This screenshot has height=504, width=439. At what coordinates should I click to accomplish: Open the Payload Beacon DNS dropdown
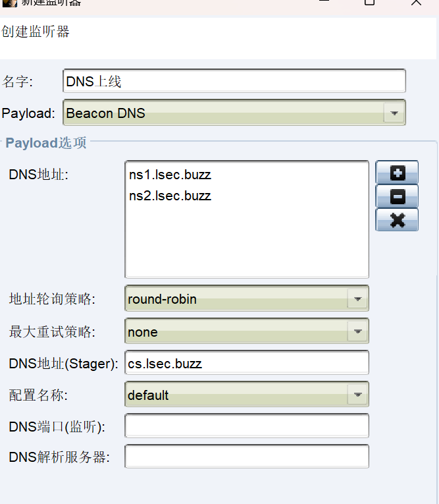tap(394, 113)
